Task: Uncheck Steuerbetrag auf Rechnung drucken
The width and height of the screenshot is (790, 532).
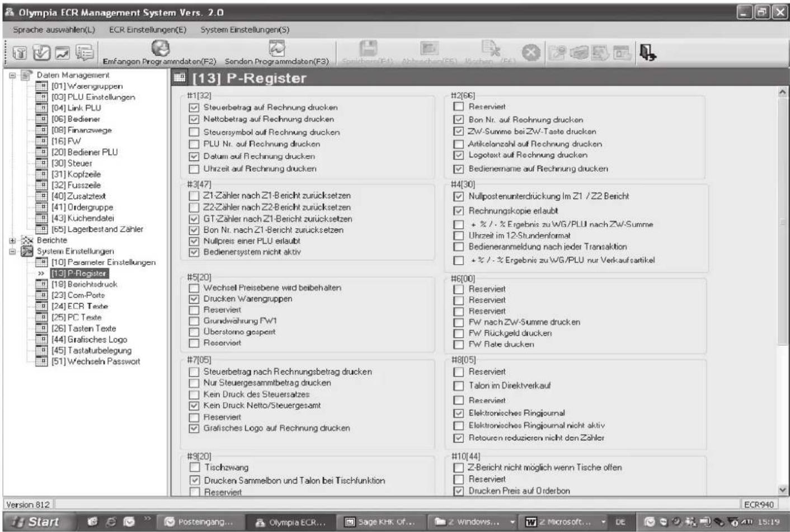Action: pyautogui.click(x=194, y=107)
